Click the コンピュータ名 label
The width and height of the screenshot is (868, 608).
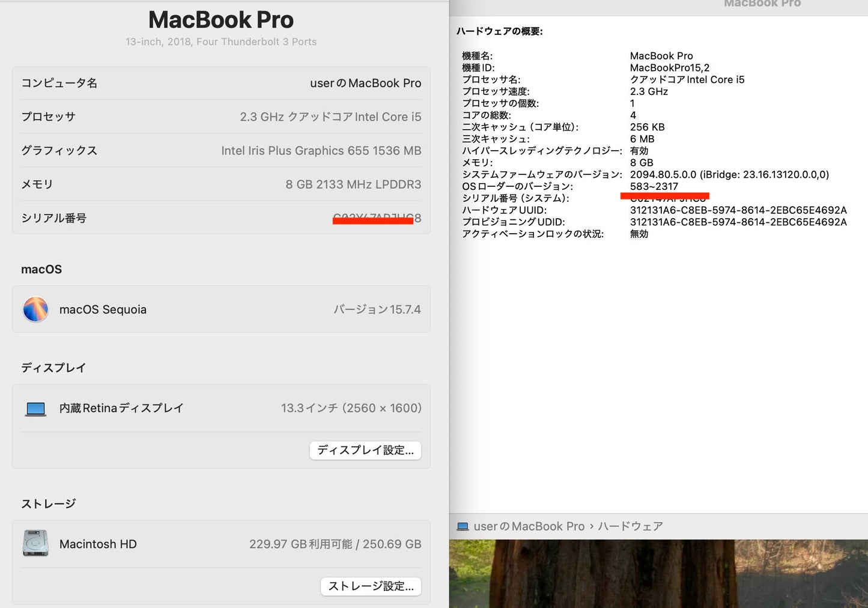point(59,83)
